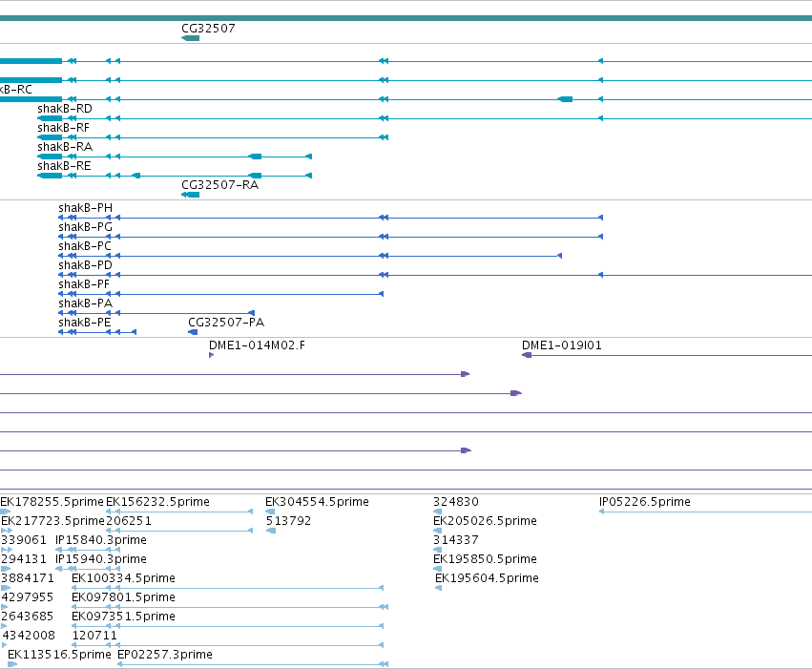Select the EK113516.5prime label
This screenshot has width=812, height=669.
point(59,655)
